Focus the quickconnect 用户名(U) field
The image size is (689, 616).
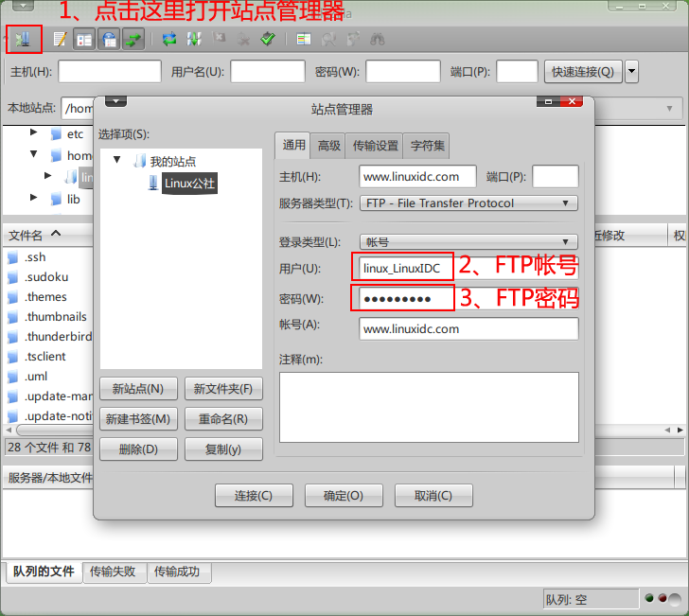pos(268,71)
